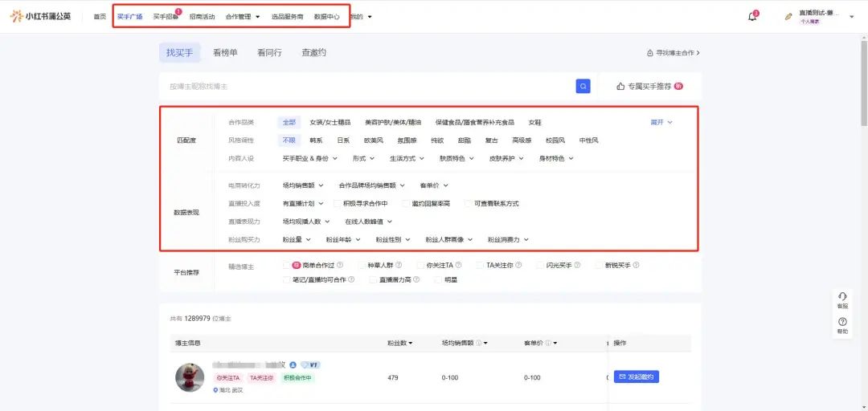The image size is (868, 411).
Task: Click the blogger avatar thumbnail
Action: click(190, 377)
